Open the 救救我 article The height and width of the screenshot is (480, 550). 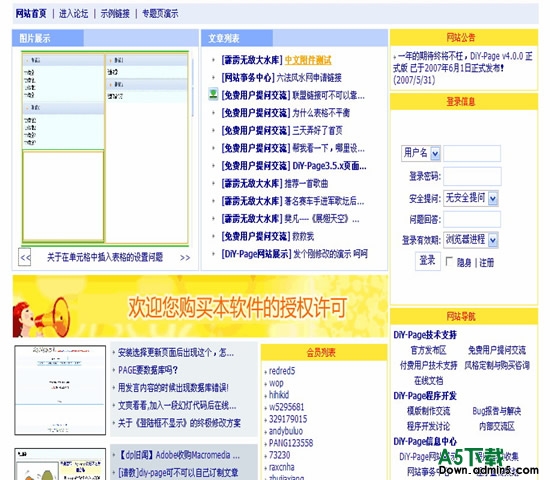point(303,236)
